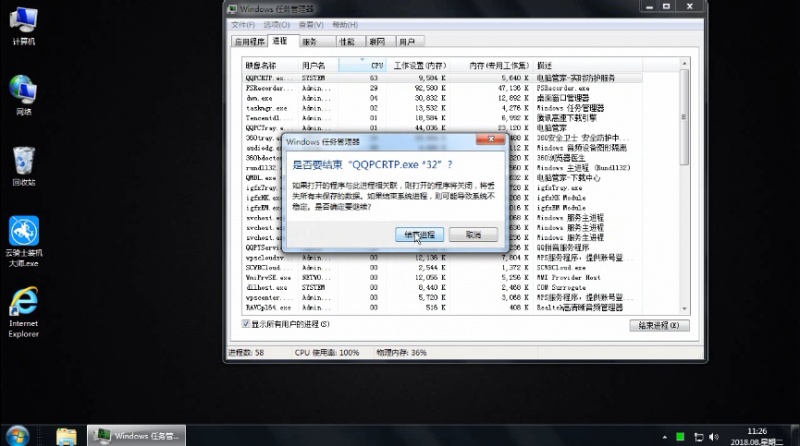This screenshot has height=446, width=800.
Task: Switch to the 用户 tab
Action: [x=410, y=42]
